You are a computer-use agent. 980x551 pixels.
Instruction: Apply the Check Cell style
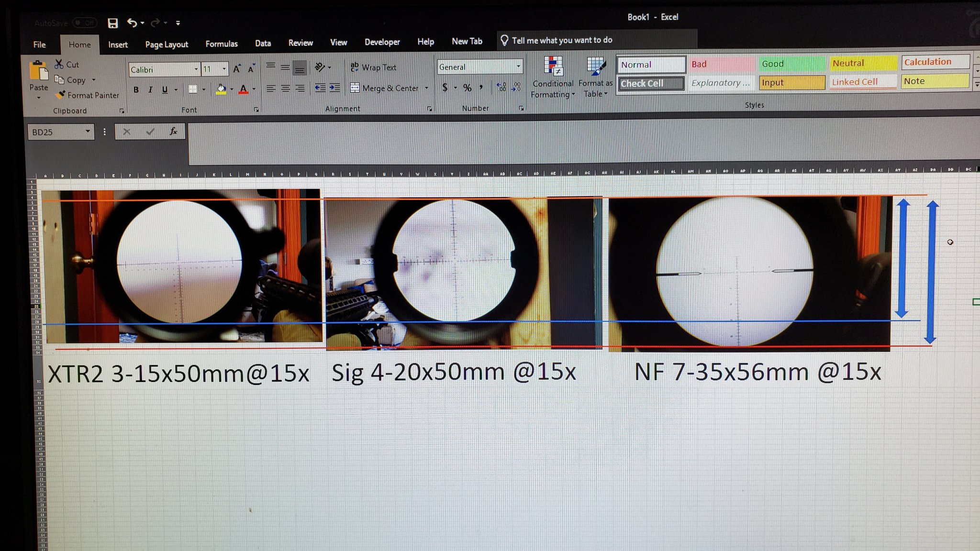(651, 84)
